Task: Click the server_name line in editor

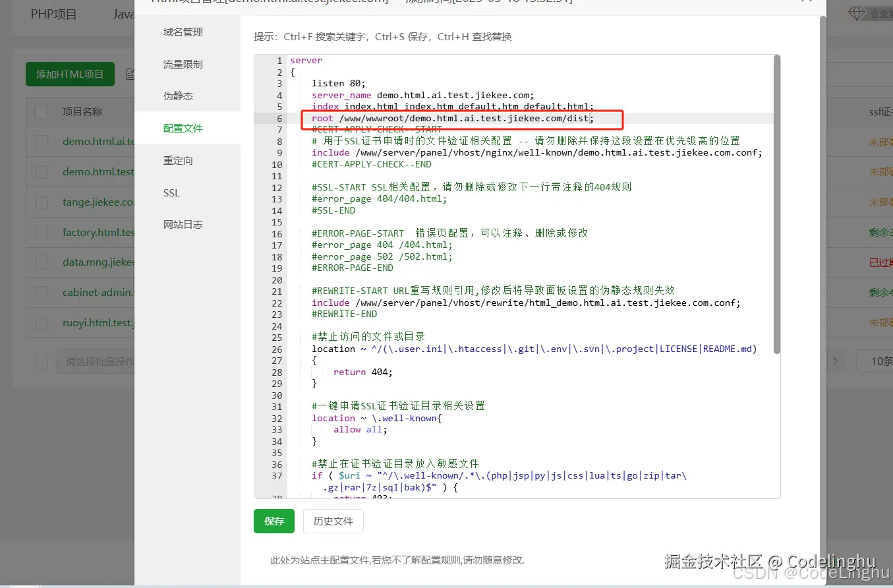Action: coord(422,95)
